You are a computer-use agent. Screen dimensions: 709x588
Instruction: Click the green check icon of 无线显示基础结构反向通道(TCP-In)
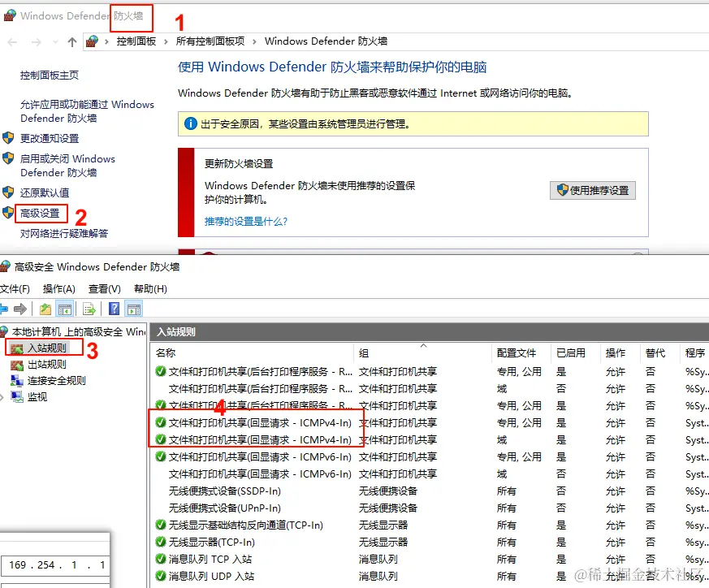[x=161, y=525]
